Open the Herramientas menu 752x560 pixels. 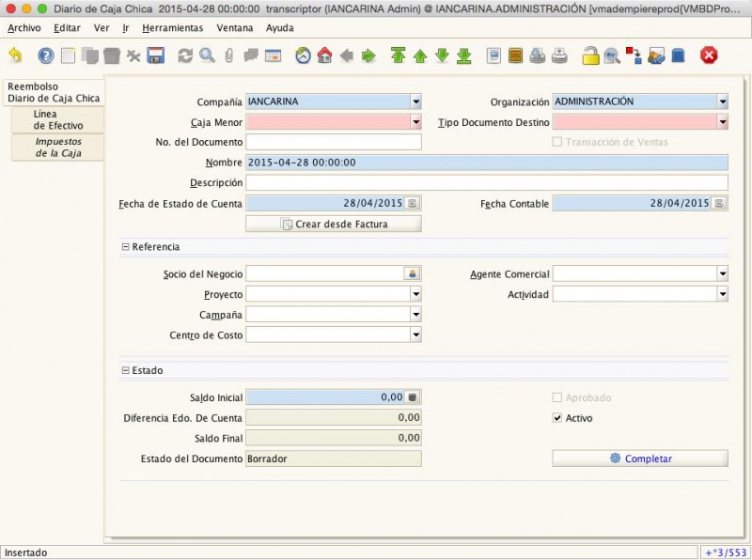coord(173,28)
